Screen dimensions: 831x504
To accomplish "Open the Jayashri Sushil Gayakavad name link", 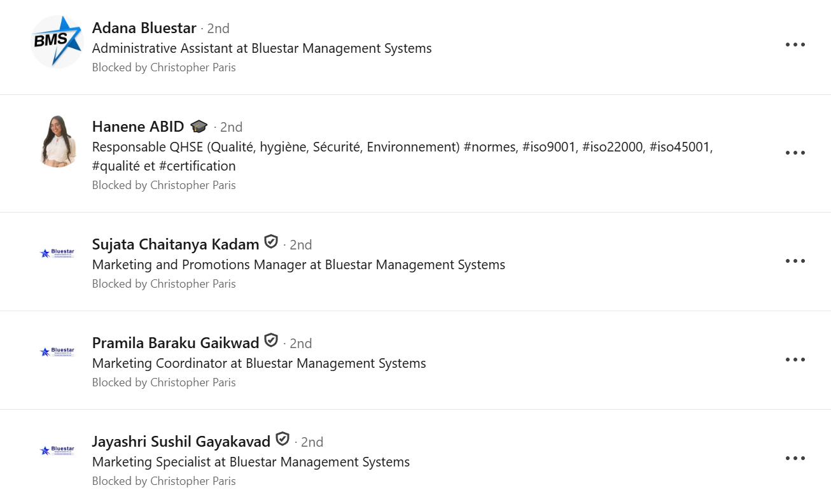I will click(181, 442).
